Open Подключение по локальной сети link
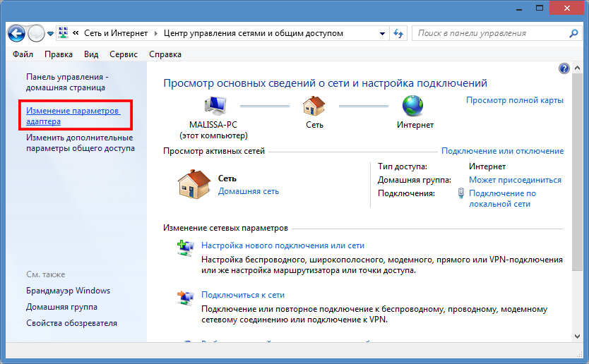The image size is (589, 364). pos(502,198)
